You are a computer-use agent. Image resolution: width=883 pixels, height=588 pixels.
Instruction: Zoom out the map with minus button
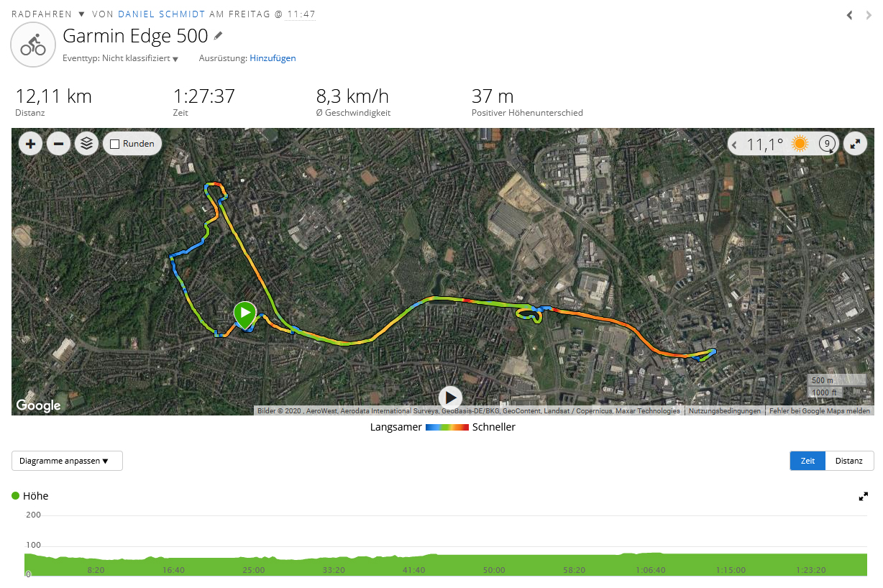pos(58,144)
